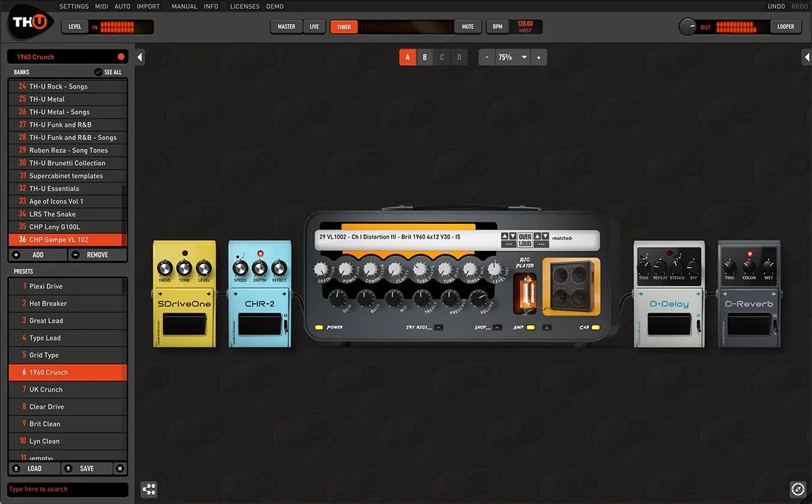The height and width of the screenshot is (504, 812).
Task: Click the Remove bank button
Action: click(x=97, y=255)
